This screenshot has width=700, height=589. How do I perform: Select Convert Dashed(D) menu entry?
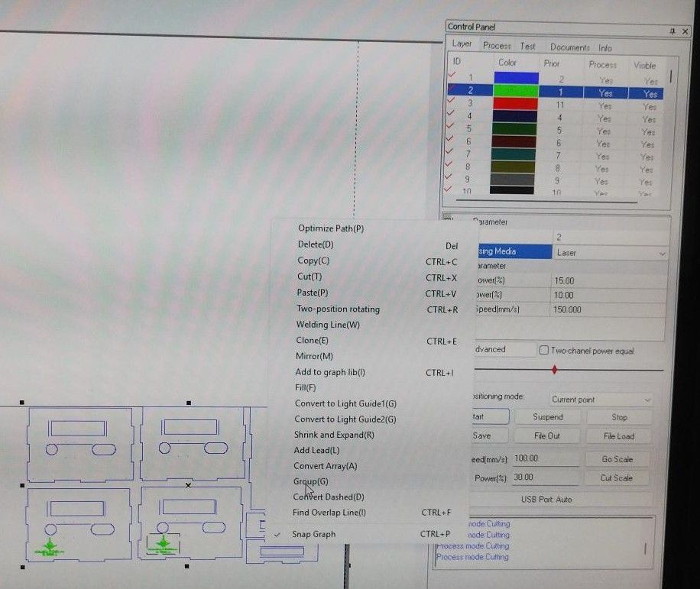pos(329,497)
